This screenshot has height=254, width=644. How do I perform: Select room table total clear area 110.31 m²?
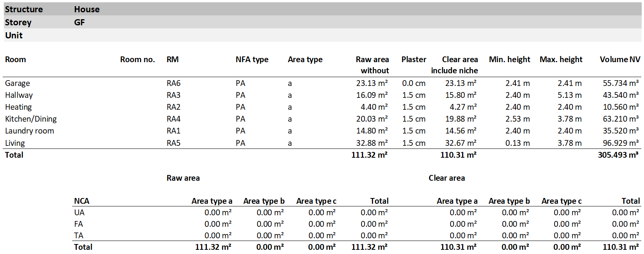click(458, 155)
